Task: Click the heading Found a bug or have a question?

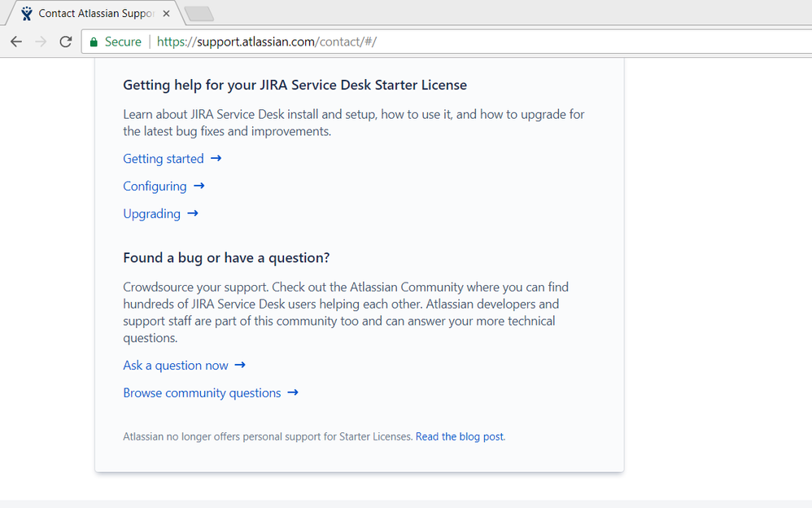Action: [226, 257]
